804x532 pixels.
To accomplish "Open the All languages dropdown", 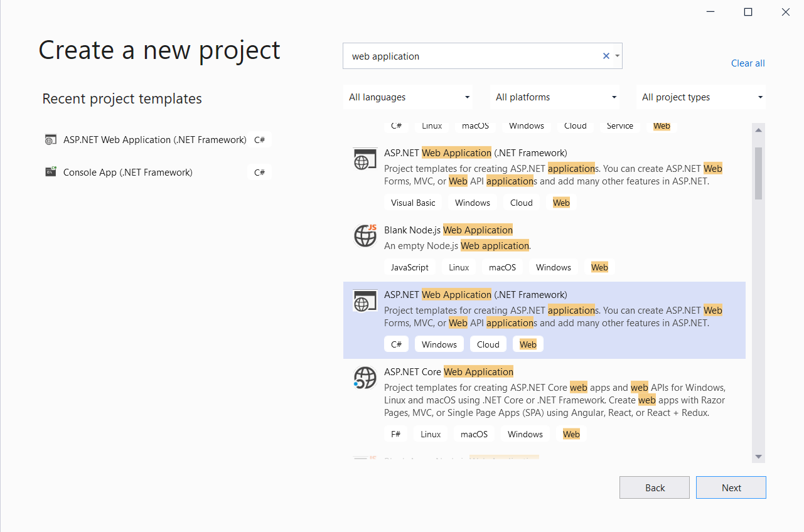I will 409,97.
